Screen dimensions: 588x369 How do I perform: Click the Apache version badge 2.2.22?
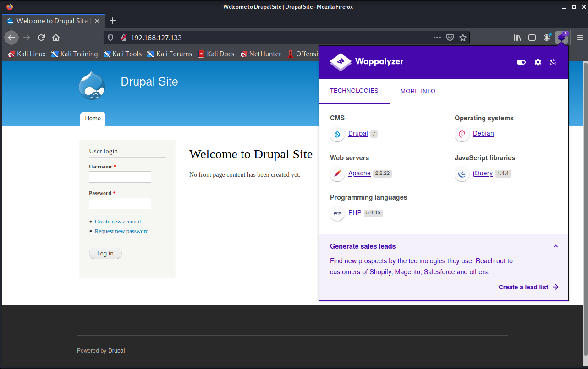tap(383, 174)
